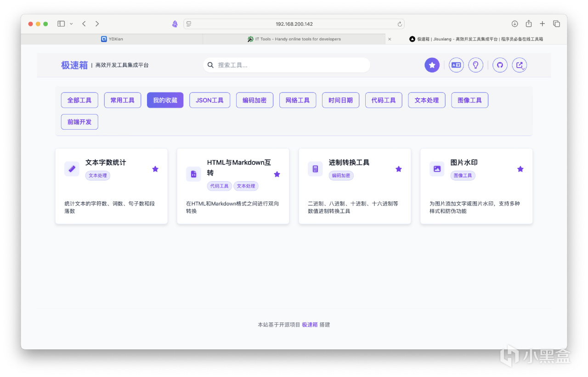
Task: Click the page settings icon inside the address bar
Action: pyautogui.click(x=189, y=24)
